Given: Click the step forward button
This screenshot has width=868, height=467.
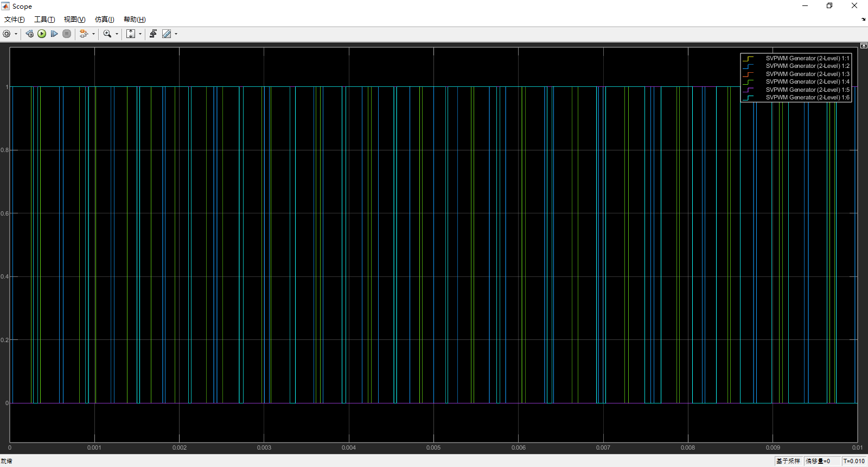Looking at the screenshot, I should pyautogui.click(x=54, y=34).
